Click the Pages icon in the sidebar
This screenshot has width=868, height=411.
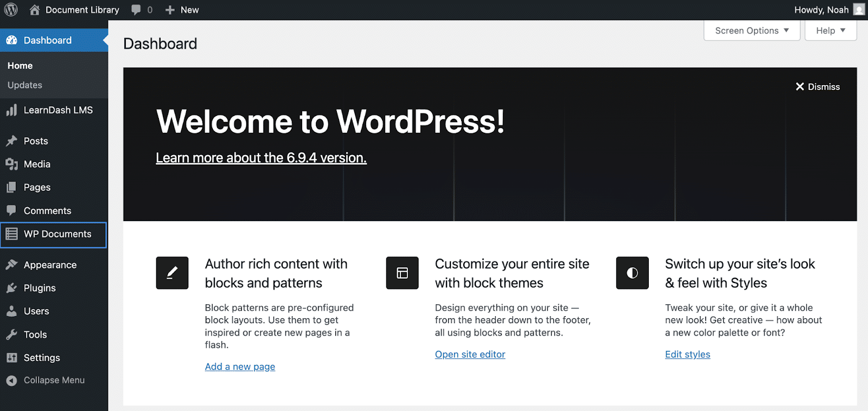(11, 188)
